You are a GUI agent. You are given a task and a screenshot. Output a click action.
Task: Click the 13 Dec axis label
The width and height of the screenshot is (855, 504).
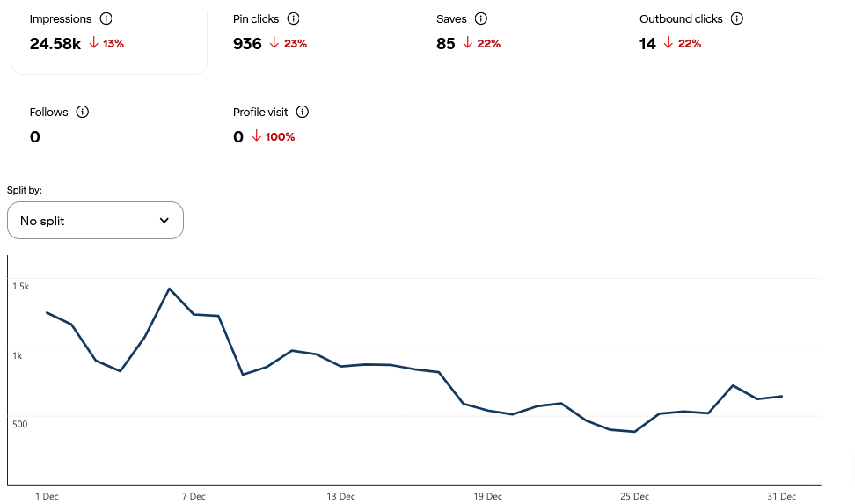click(340, 496)
